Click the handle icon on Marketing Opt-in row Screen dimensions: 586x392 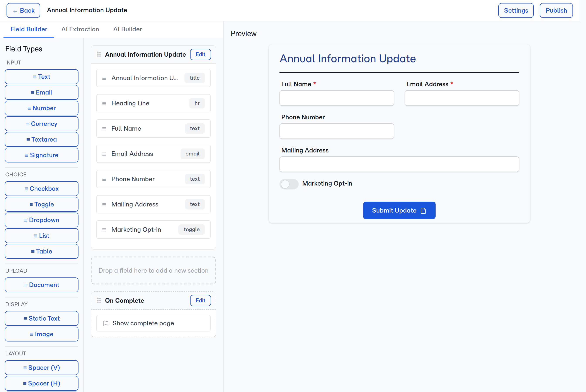tap(104, 230)
